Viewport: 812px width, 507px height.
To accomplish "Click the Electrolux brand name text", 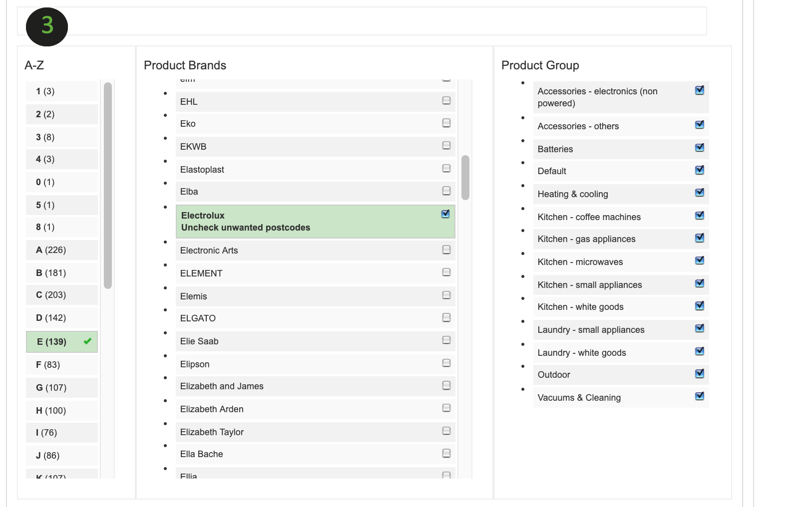I will coord(203,216).
